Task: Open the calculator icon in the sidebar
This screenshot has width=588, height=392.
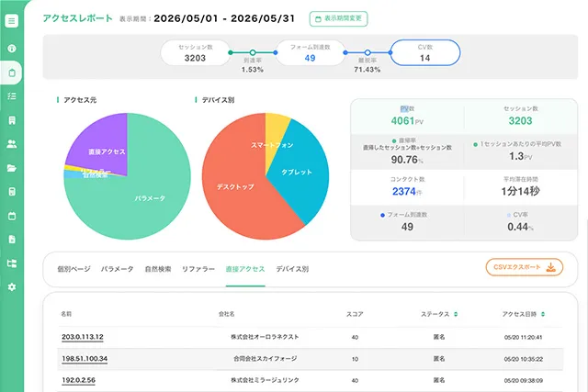Action: 12,192
